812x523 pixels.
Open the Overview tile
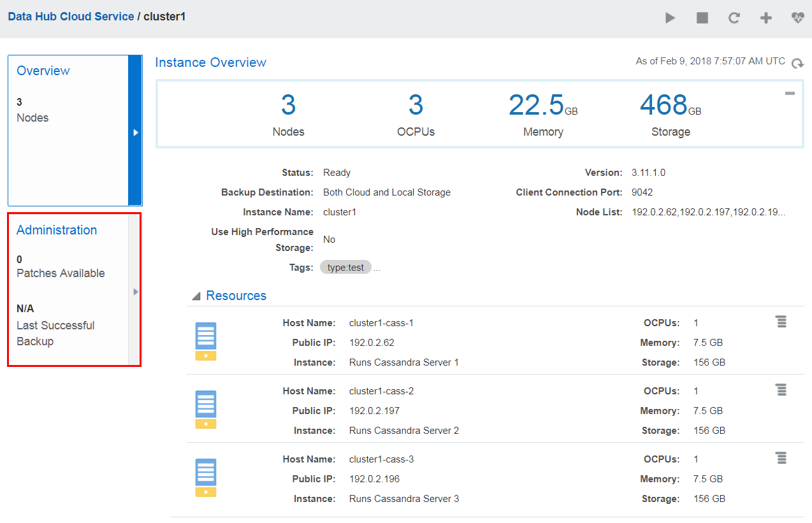pyautogui.click(x=43, y=71)
